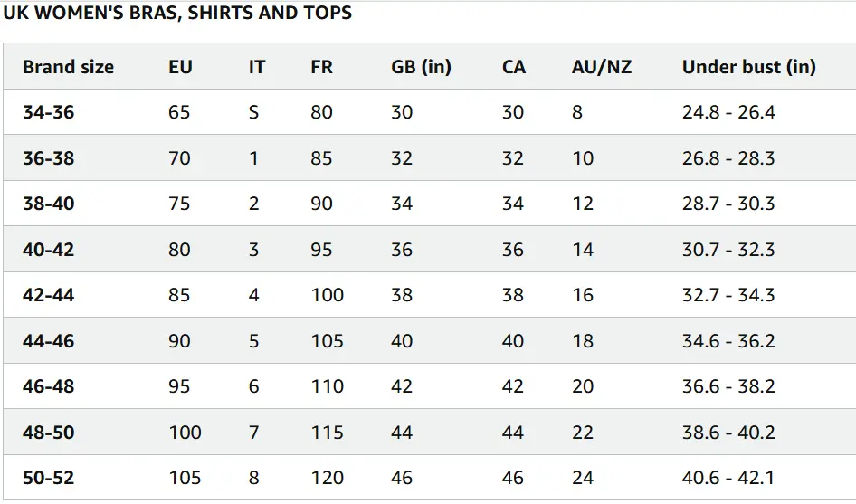Image resolution: width=856 pixels, height=504 pixels.
Task: Click the FR size 105 cell
Action: pos(327,341)
